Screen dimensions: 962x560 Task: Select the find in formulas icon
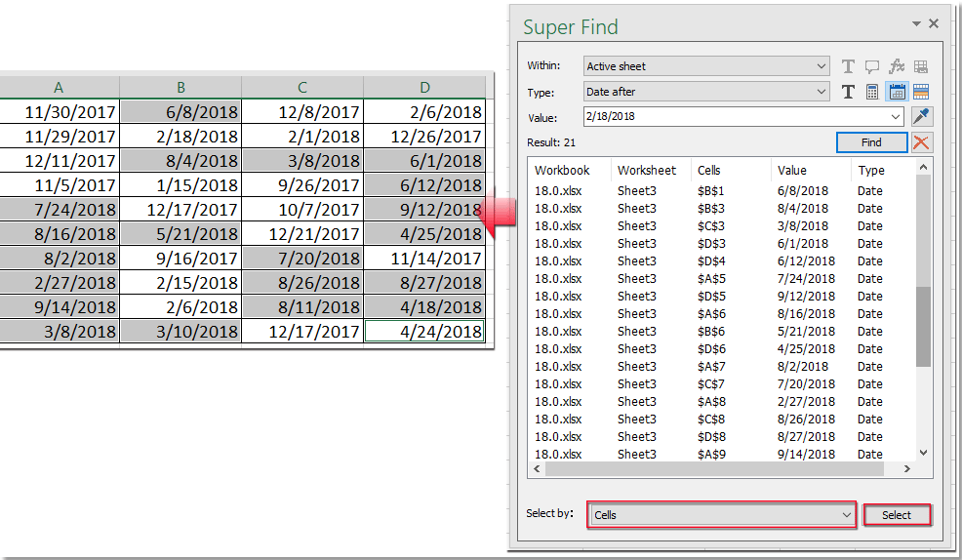[897, 66]
